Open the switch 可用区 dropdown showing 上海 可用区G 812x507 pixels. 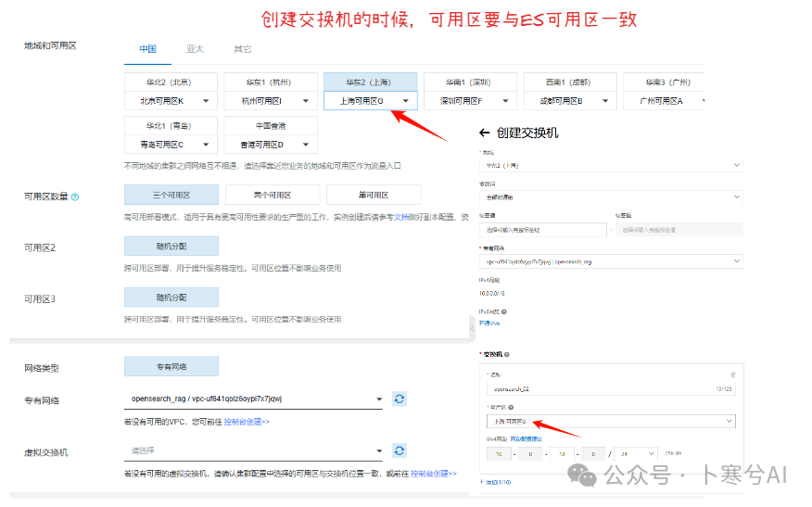tap(611, 422)
